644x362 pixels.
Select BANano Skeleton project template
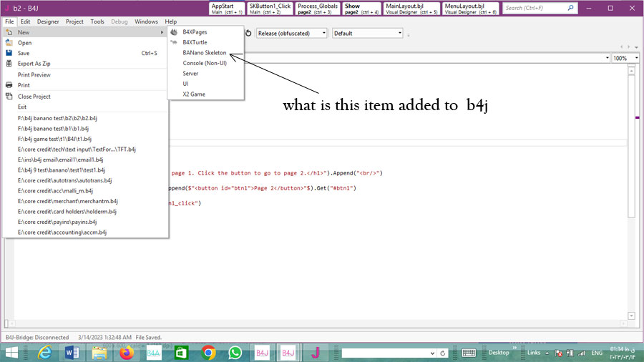[x=206, y=52]
